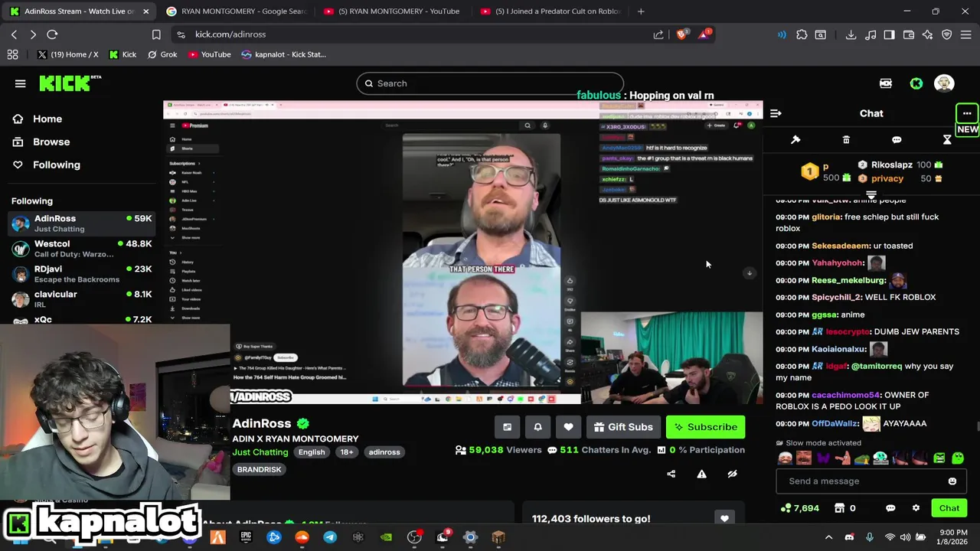
Task: Click the green K icon in Kick header
Action: click(916, 83)
